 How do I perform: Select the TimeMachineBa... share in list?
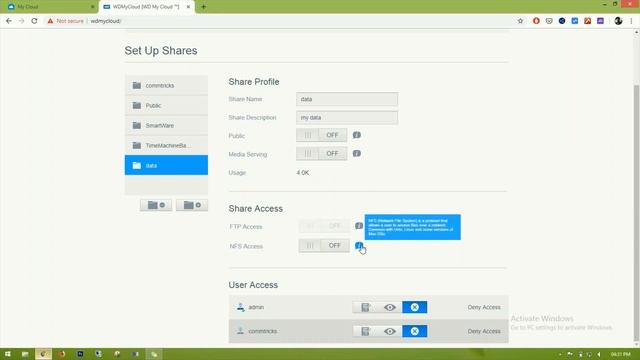(x=166, y=145)
